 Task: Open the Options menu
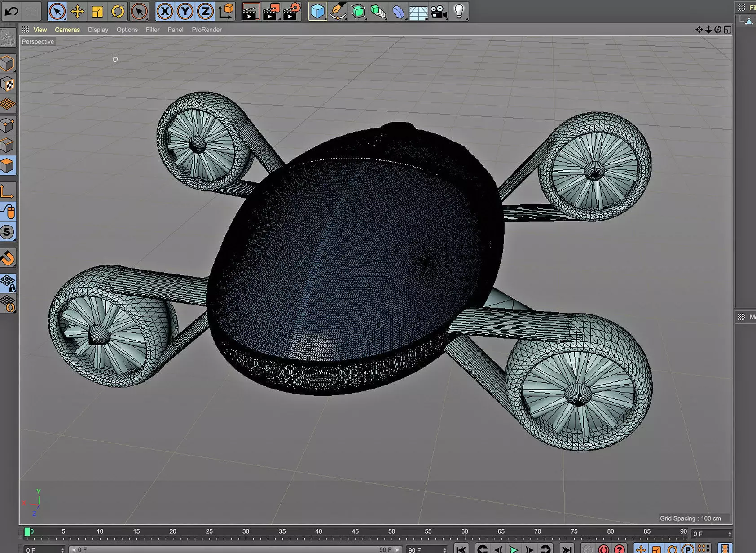[127, 30]
